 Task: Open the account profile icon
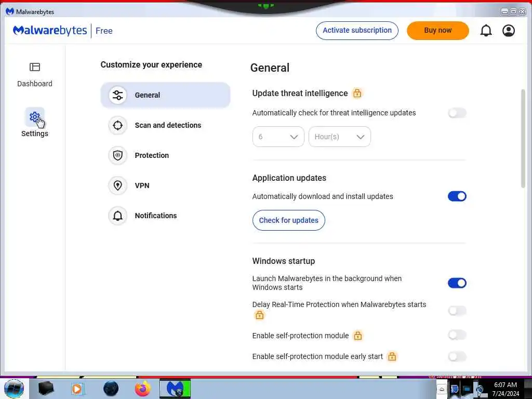tap(508, 31)
